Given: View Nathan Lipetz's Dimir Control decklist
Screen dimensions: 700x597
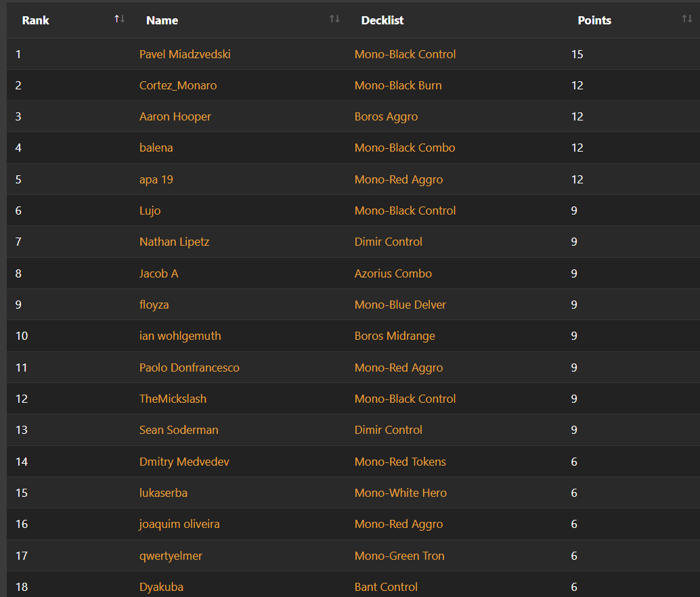Looking at the screenshot, I should (x=388, y=242).
